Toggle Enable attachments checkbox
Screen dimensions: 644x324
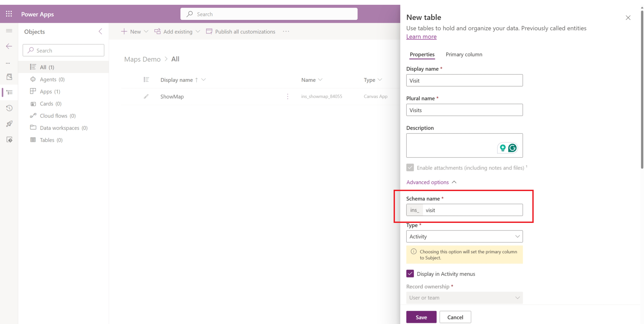410,167
